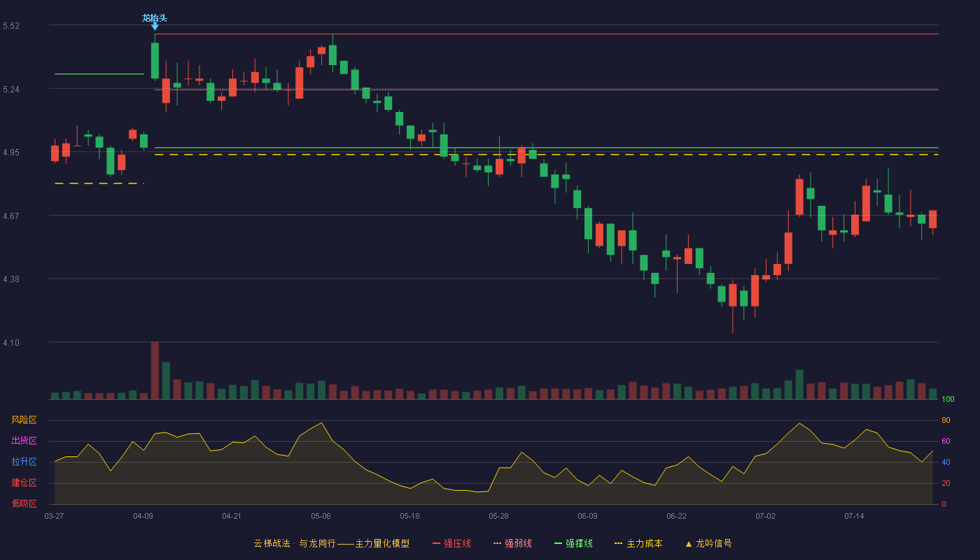
Task: Toggle the 强弱线 legend entry
Action: coord(512,543)
